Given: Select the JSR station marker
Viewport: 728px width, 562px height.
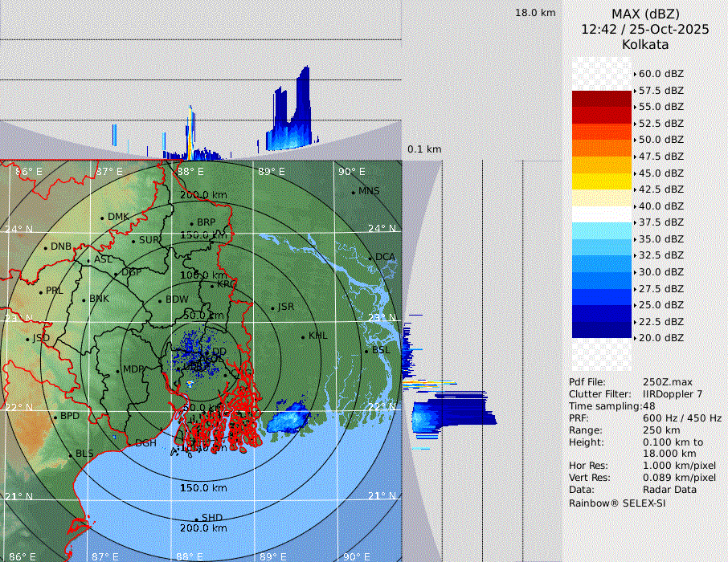Looking at the screenshot, I should click(272, 307).
